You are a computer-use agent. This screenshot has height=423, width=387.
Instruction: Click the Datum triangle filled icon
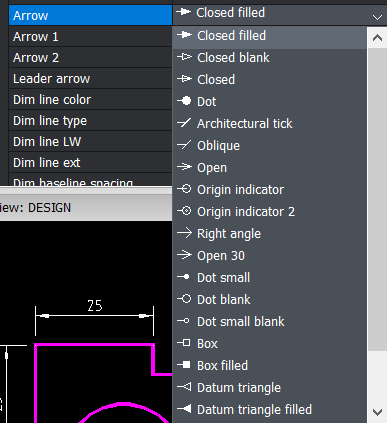(x=184, y=409)
